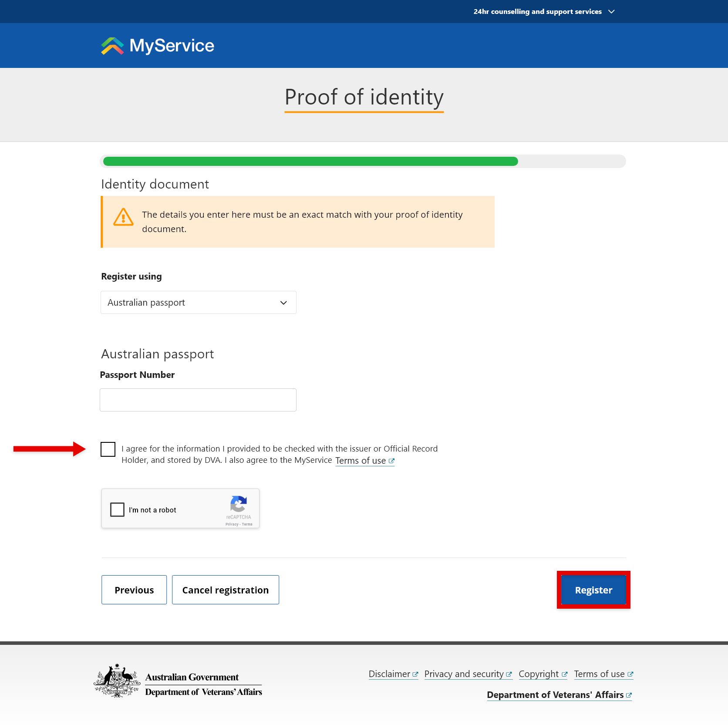
Task: Click the external link icon next to Disclaimer
Action: point(415,674)
